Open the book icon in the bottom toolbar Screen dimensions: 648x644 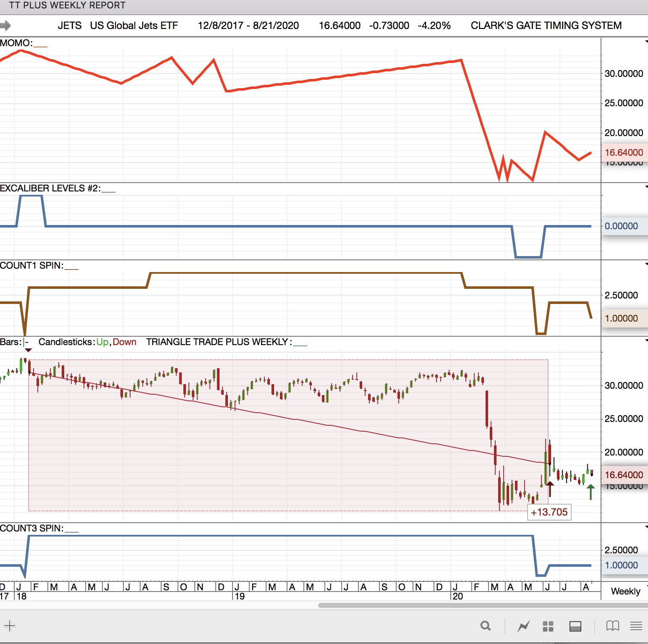[613, 626]
